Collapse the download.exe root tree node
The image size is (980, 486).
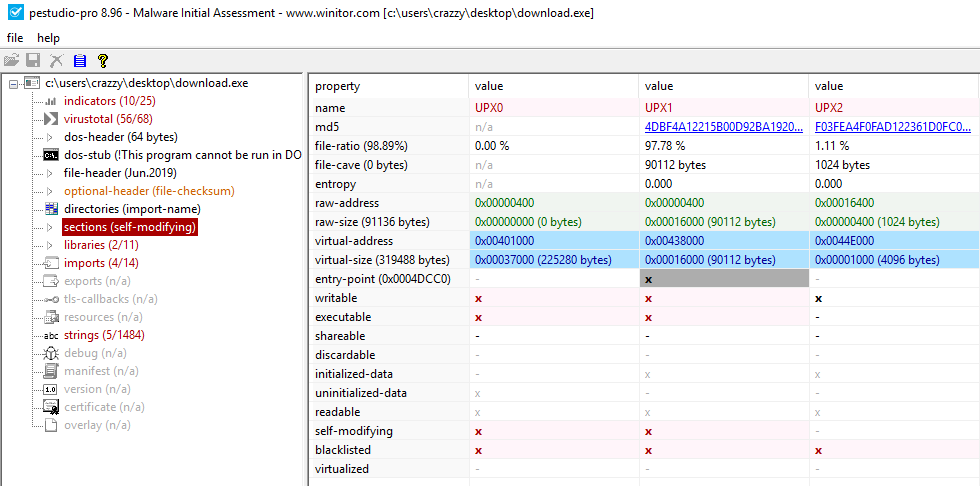pyautogui.click(x=13, y=84)
